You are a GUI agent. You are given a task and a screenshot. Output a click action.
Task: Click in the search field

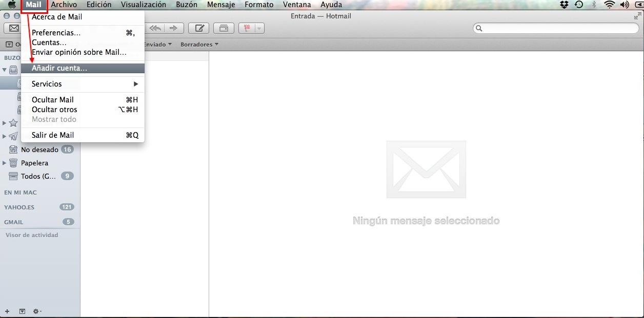pyautogui.click(x=556, y=28)
